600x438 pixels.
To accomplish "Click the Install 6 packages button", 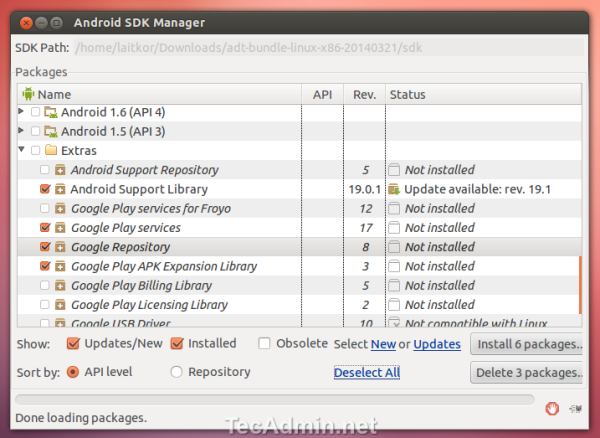I will tap(527, 344).
